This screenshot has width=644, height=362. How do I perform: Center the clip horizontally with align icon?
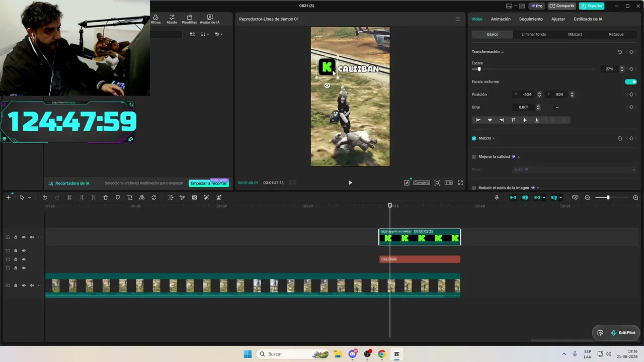(x=490, y=120)
